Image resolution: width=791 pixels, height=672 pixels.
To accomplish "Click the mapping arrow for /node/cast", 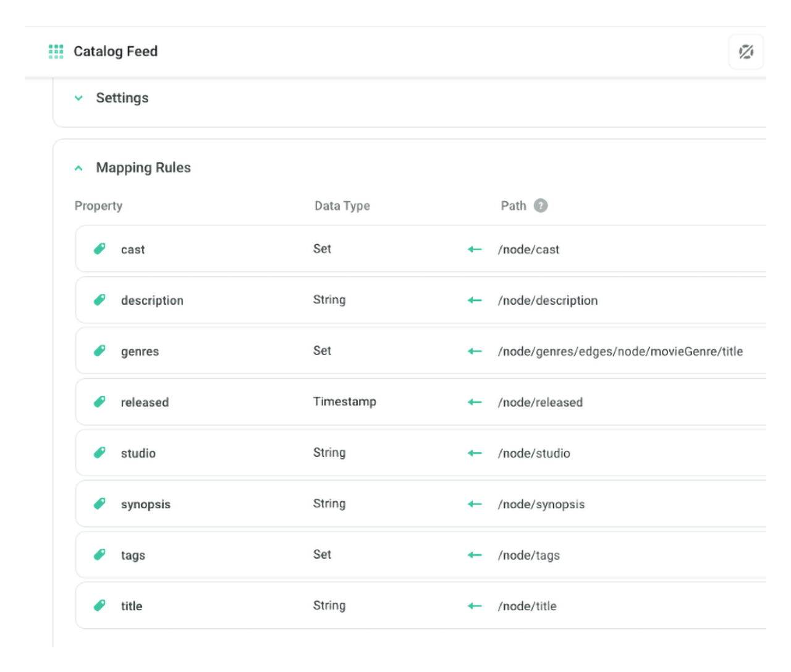I will (x=475, y=250).
